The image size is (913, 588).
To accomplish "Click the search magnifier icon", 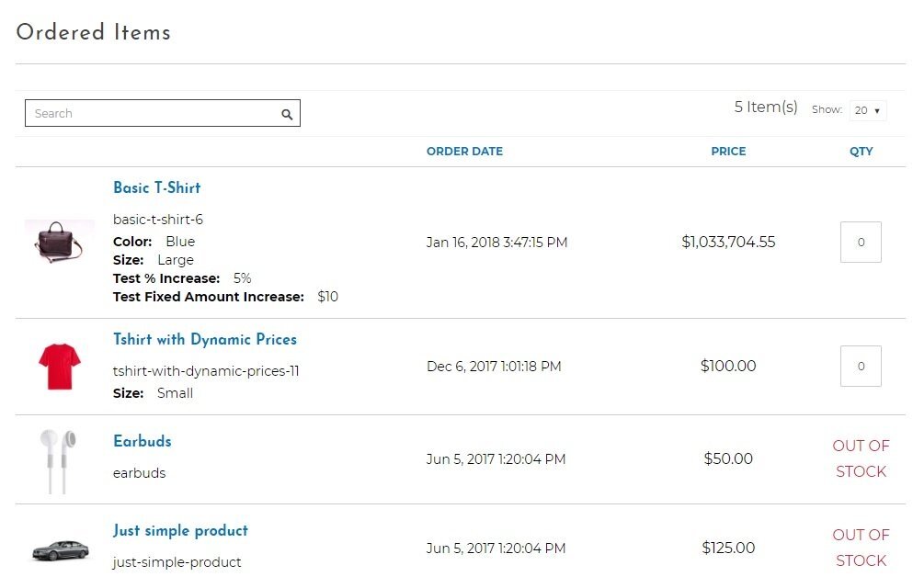I will click(287, 114).
